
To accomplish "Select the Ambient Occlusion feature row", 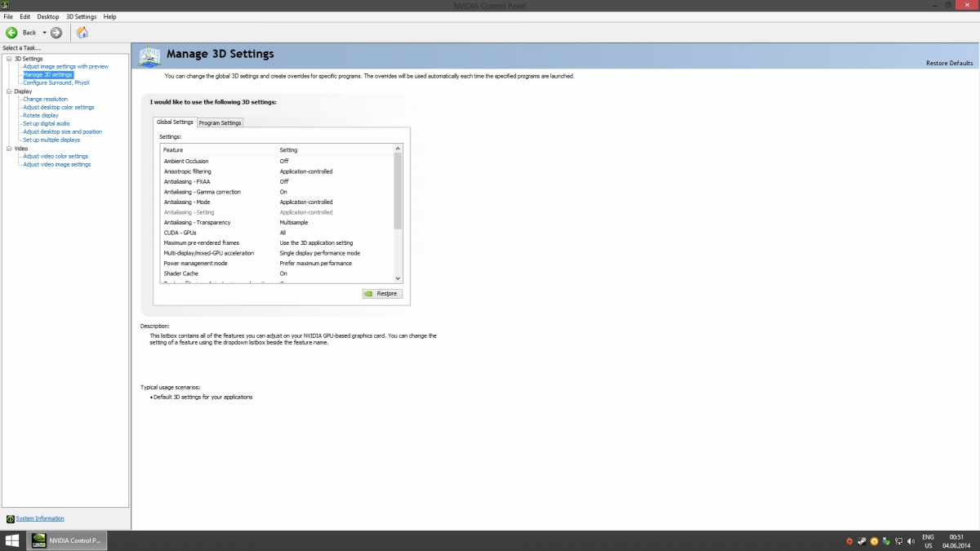I will coord(278,161).
